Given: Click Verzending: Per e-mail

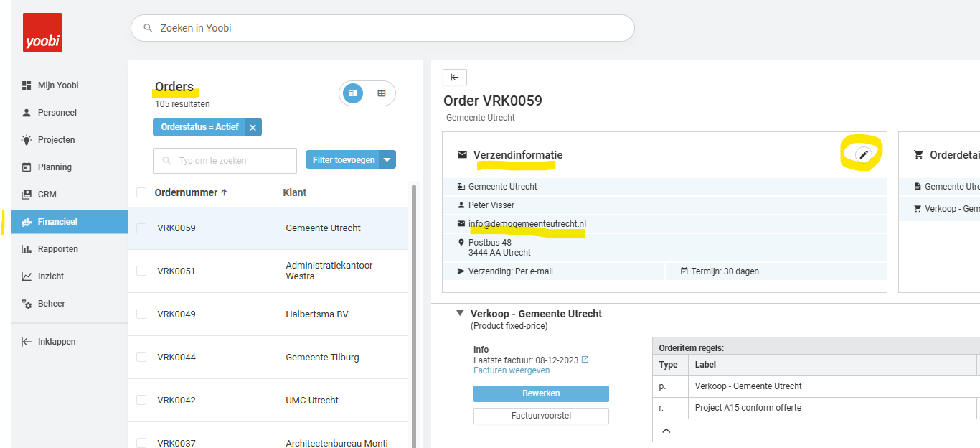Looking at the screenshot, I should coord(511,271).
